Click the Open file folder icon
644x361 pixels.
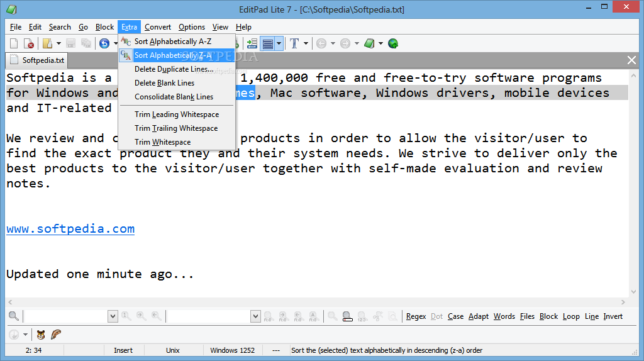[47, 43]
